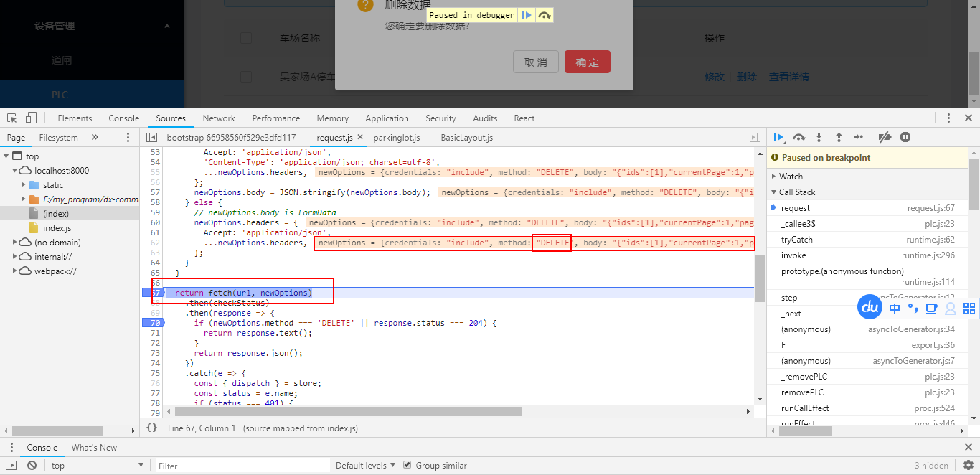Confirm deletion by clicking 确定
The height and width of the screenshot is (475, 980).
pos(587,62)
